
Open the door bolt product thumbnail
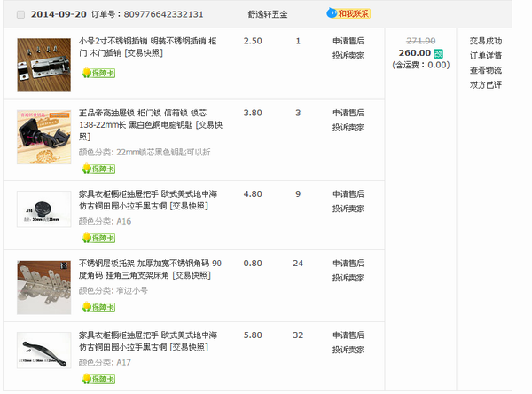click(x=43, y=65)
